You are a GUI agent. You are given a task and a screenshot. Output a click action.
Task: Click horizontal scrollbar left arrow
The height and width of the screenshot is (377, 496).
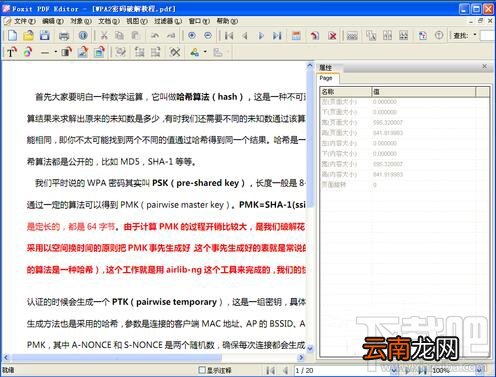6,358
